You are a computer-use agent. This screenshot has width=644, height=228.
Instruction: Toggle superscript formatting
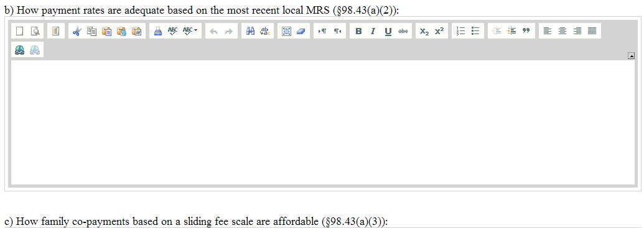coord(439,31)
